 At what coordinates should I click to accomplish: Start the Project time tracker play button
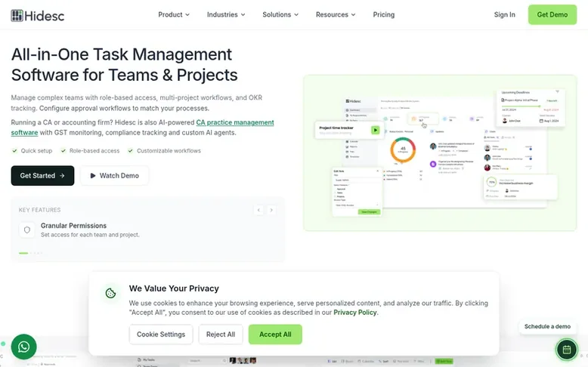(x=375, y=130)
